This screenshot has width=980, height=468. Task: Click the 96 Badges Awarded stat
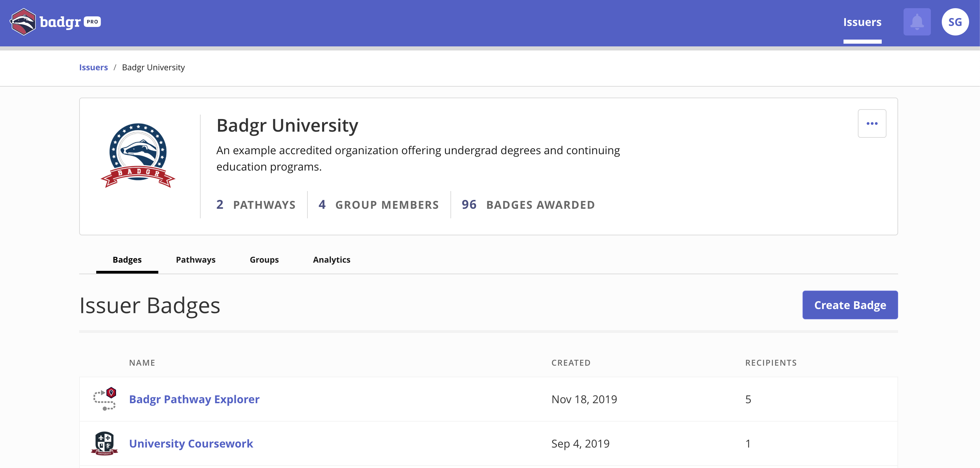[528, 205]
